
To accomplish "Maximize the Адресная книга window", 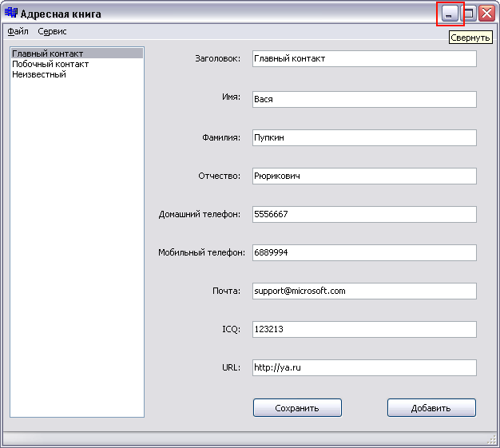I will (x=469, y=14).
